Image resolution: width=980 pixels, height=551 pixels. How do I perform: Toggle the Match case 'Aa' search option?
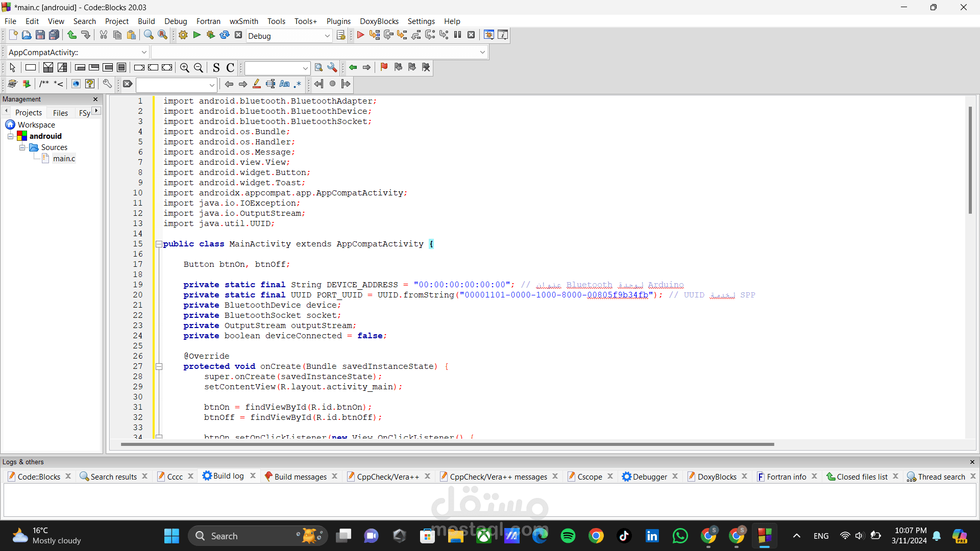pos(284,84)
